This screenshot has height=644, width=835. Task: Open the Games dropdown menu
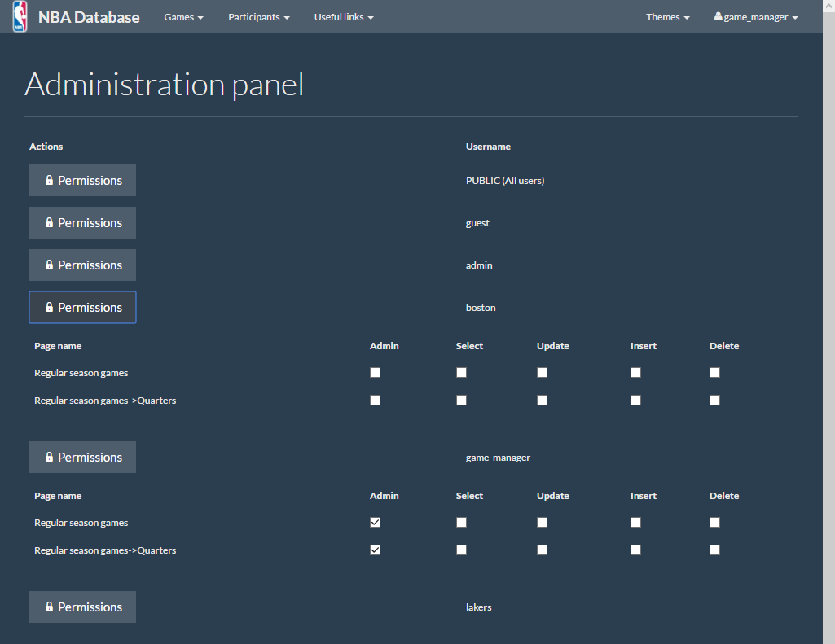[x=183, y=16]
